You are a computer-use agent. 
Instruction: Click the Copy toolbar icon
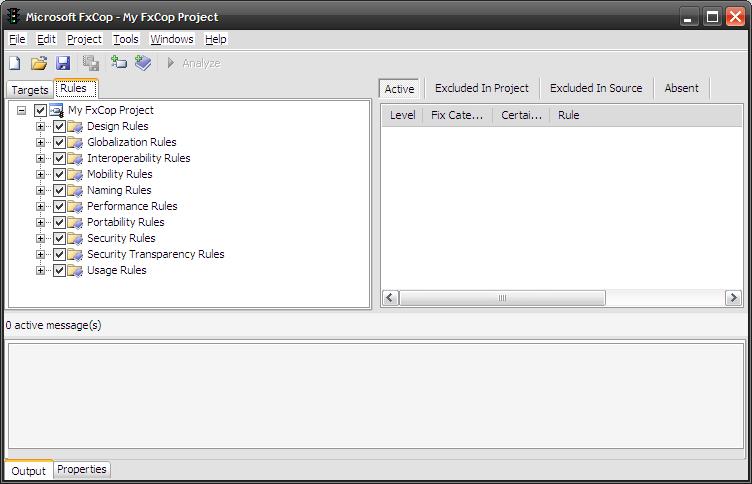pos(91,63)
